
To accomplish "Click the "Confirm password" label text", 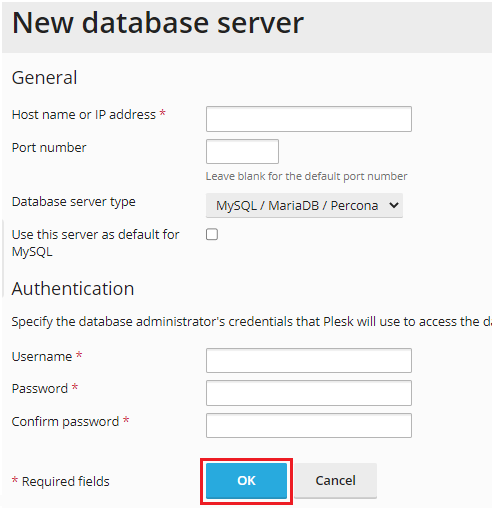I will pos(65,422).
